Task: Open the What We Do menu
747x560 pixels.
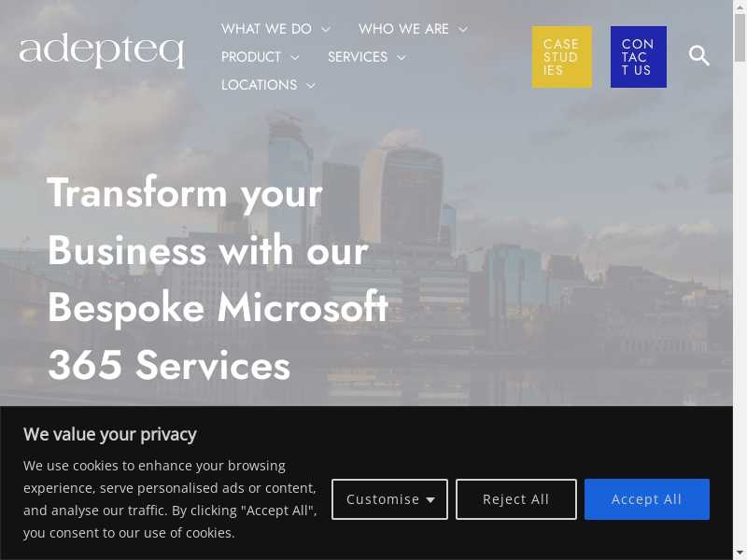Action: coord(266,29)
